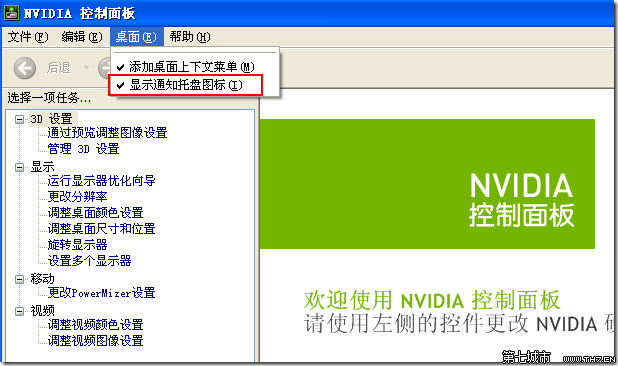Collapse the 3D 设置 tree node
Viewport: 618px width, 366px height.
coord(19,119)
